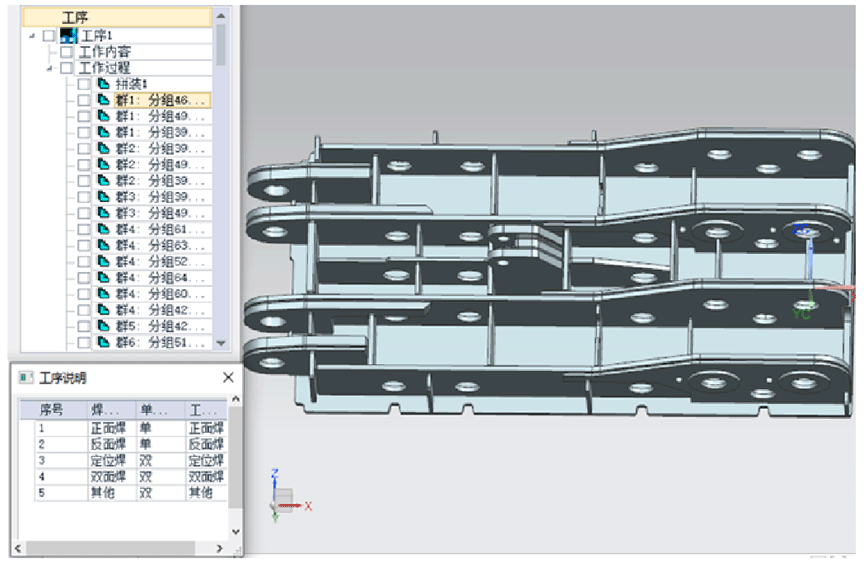Close the 工序说明 panel
This screenshot has height=563, width=864.
coord(228,378)
